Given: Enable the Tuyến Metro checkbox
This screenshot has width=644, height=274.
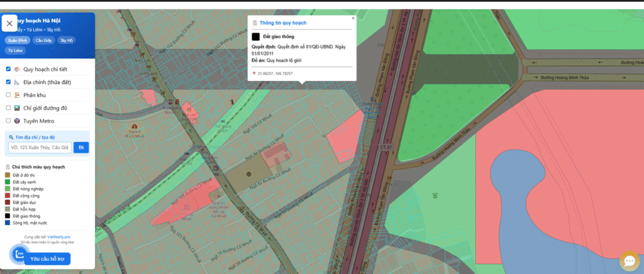Looking at the screenshot, I should 8,121.
